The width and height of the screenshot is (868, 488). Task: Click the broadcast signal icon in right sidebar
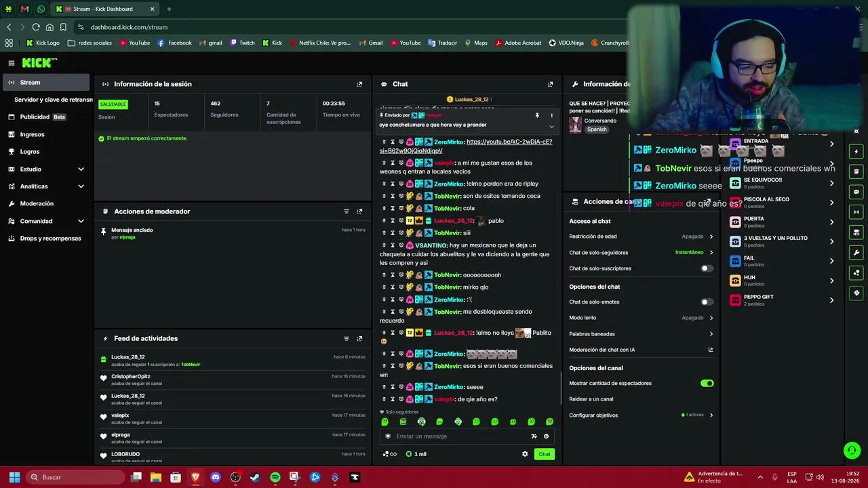point(856,212)
